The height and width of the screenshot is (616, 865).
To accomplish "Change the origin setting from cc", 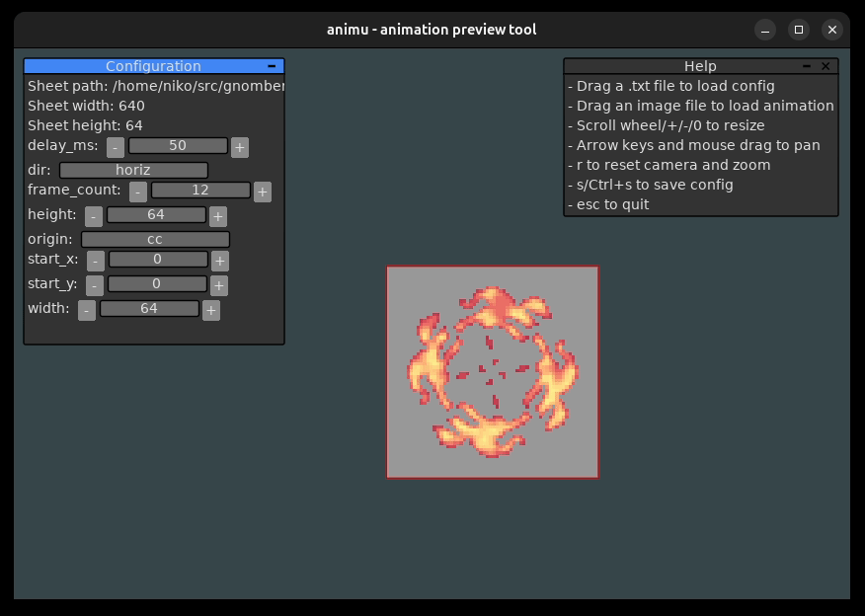I will [x=155, y=239].
